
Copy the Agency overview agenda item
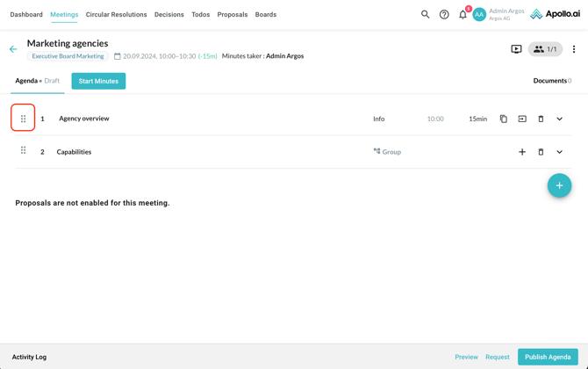click(x=504, y=119)
